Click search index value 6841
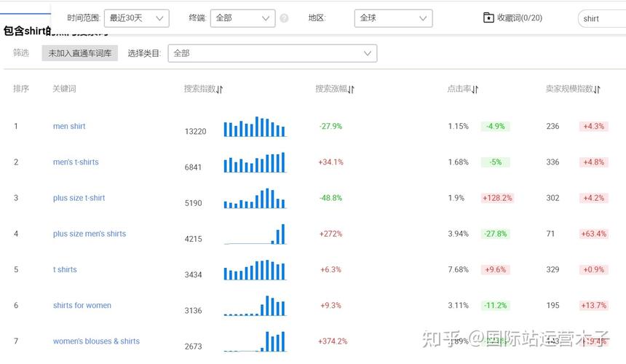Screen dimensions: 626x364 pos(193,167)
